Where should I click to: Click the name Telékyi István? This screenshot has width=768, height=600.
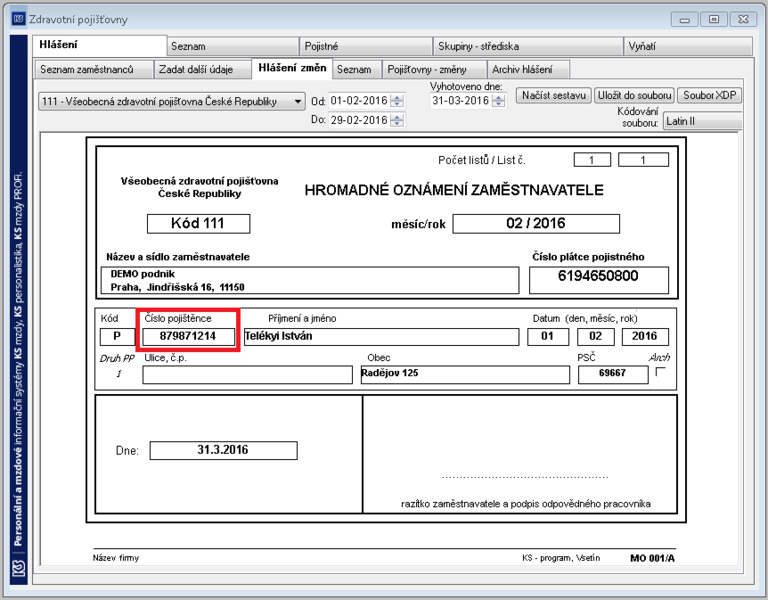278,336
